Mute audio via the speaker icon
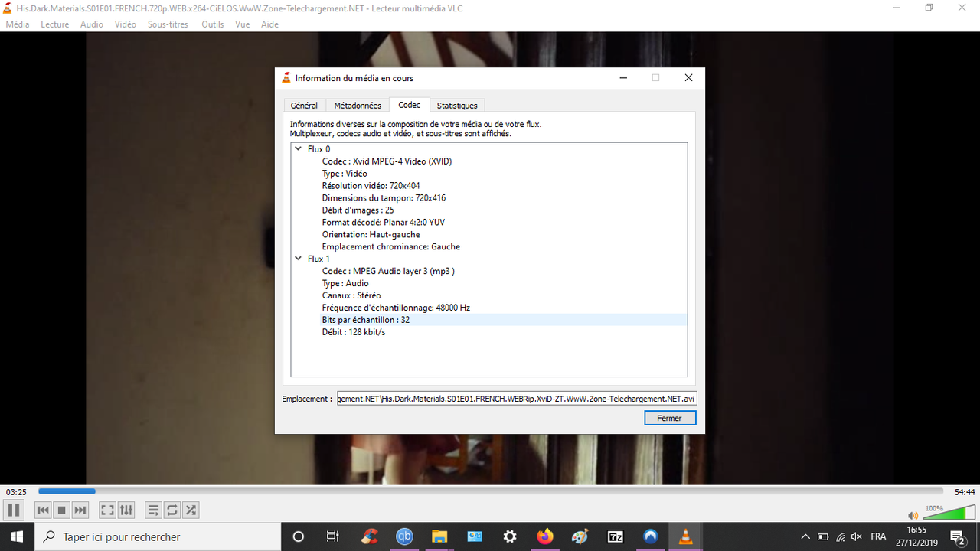The height and width of the screenshot is (551, 980). point(913,515)
